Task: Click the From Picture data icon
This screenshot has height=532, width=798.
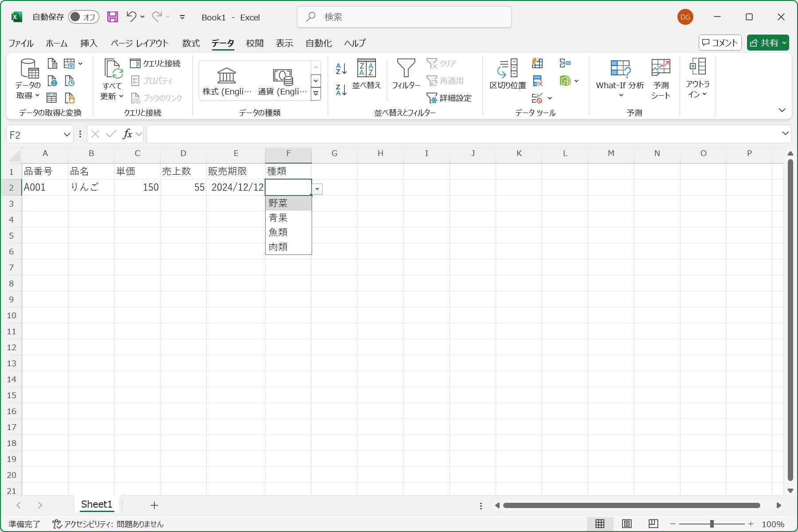Action: [69, 64]
